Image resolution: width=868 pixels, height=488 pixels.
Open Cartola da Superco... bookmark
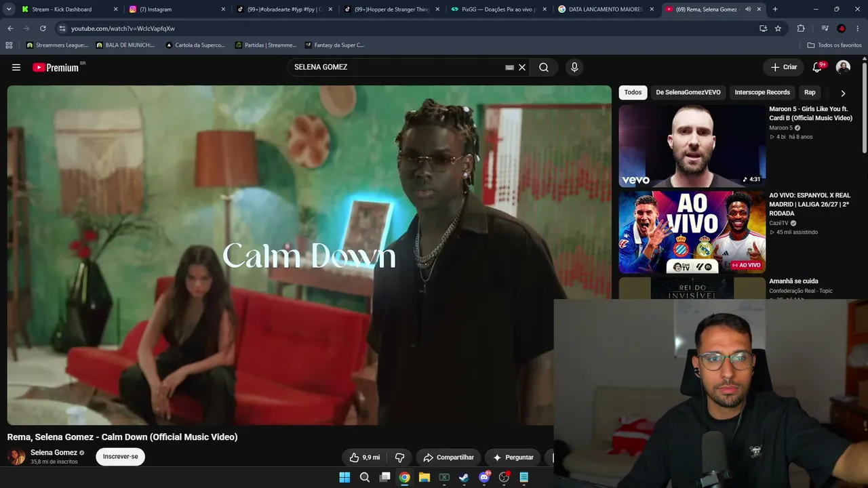point(195,45)
